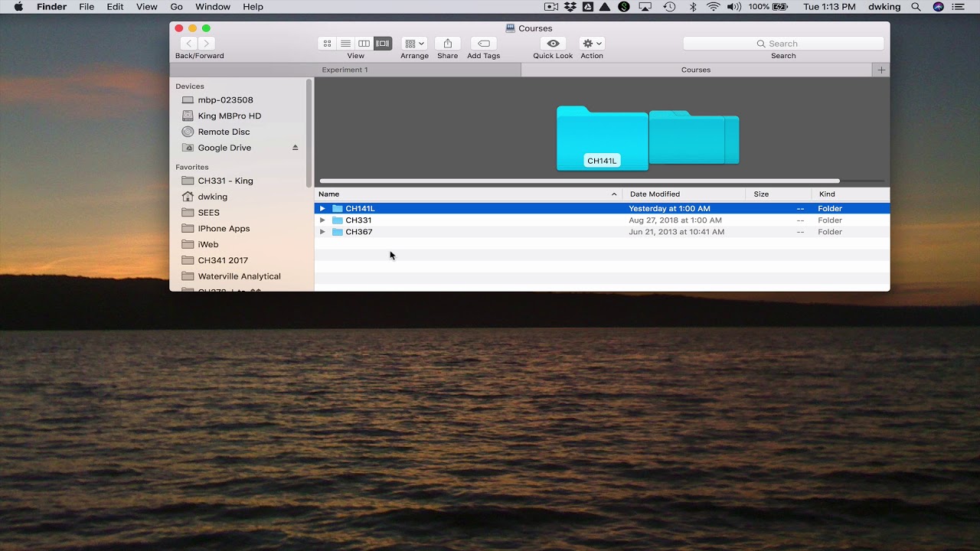The image size is (980, 551).
Task: Sort by the Name column header
Action: (x=468, y=194)
